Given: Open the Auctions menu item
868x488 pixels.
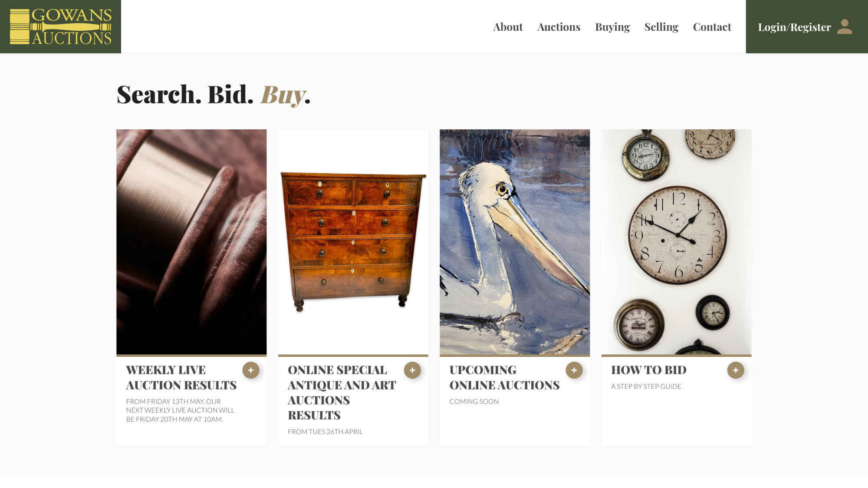Looking at the screenshot, I should [x=559, y=27].
